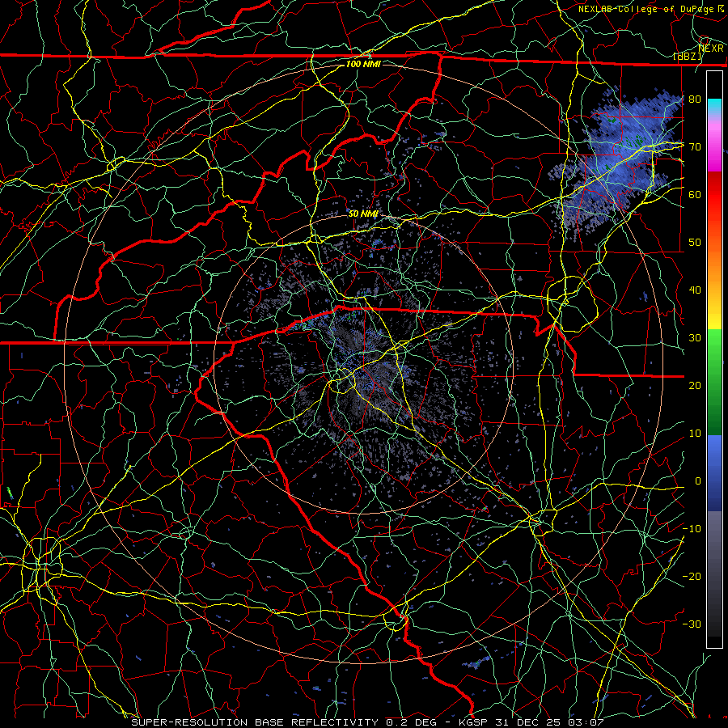Click the -30 value on the dBZ scale
The height and width of the screenshot is (728, 728).
click(x=692, y=624)
